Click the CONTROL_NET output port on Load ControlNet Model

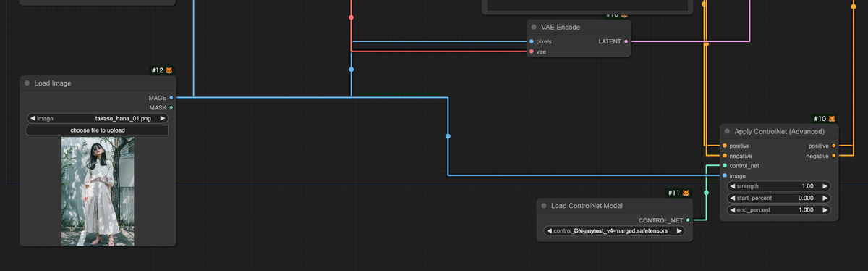688,220
